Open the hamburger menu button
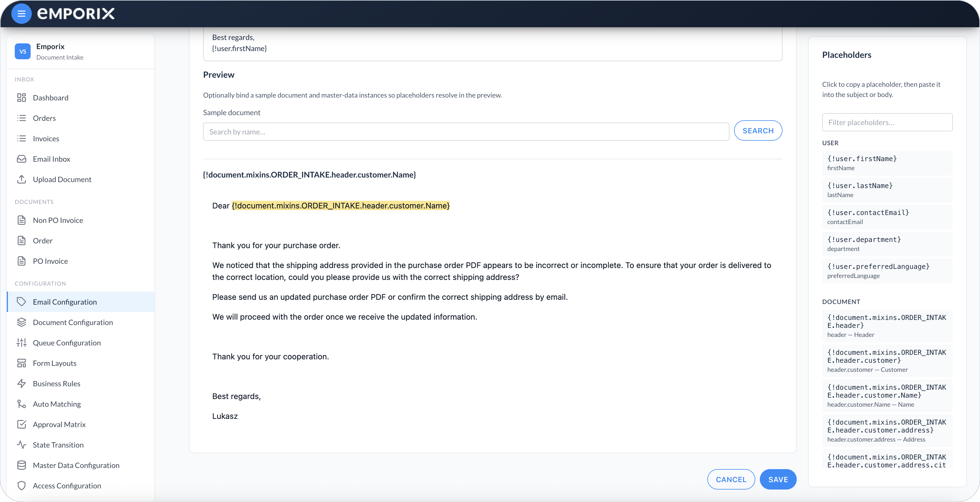 (21, 14)
